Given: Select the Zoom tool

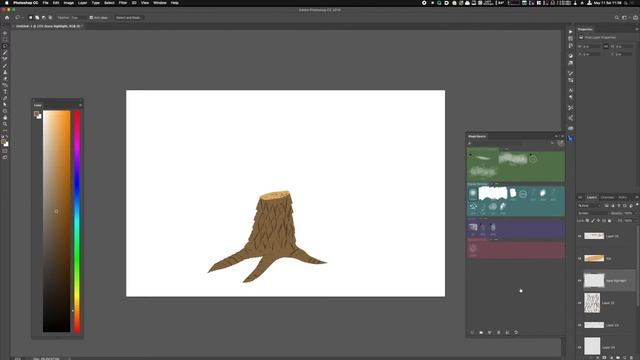Looking at the screenshot, I should coord(5,124).
